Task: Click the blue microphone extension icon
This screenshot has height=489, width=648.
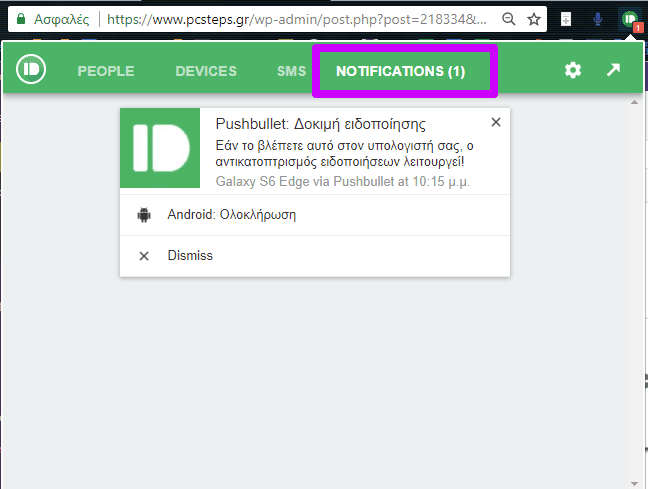Action: point(598,19)
